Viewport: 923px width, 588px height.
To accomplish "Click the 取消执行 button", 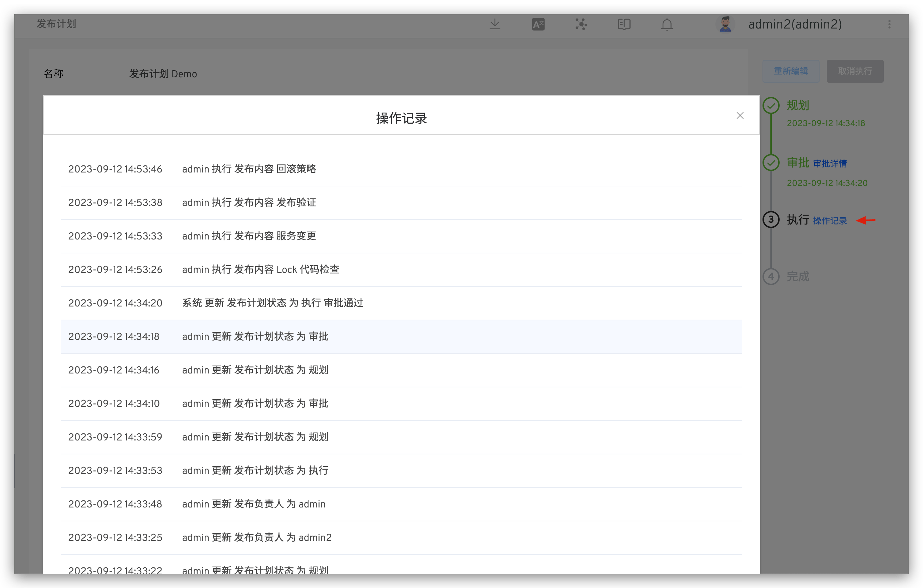I will click(855, 71).
